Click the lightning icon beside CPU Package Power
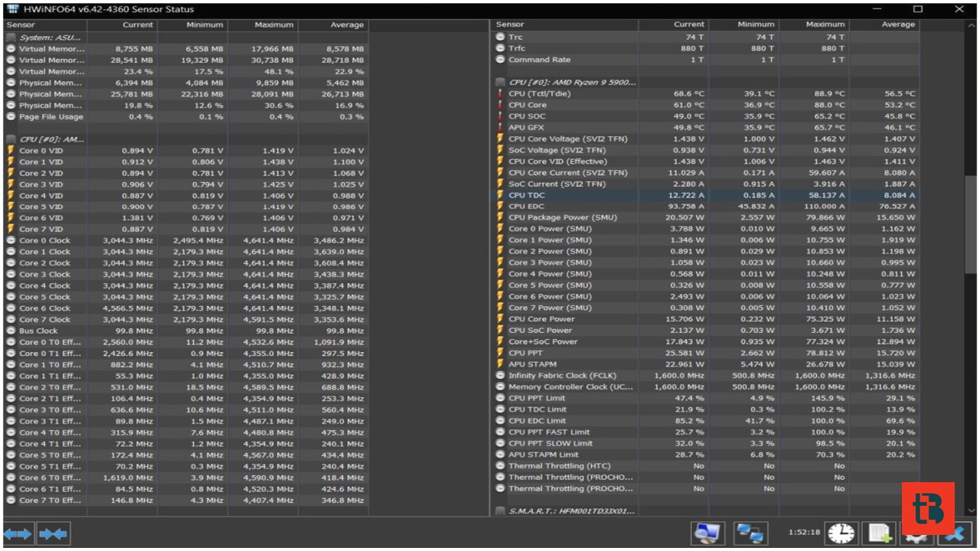Image resolution: width=980 pixels, height=551 pixels. (500, 217)
